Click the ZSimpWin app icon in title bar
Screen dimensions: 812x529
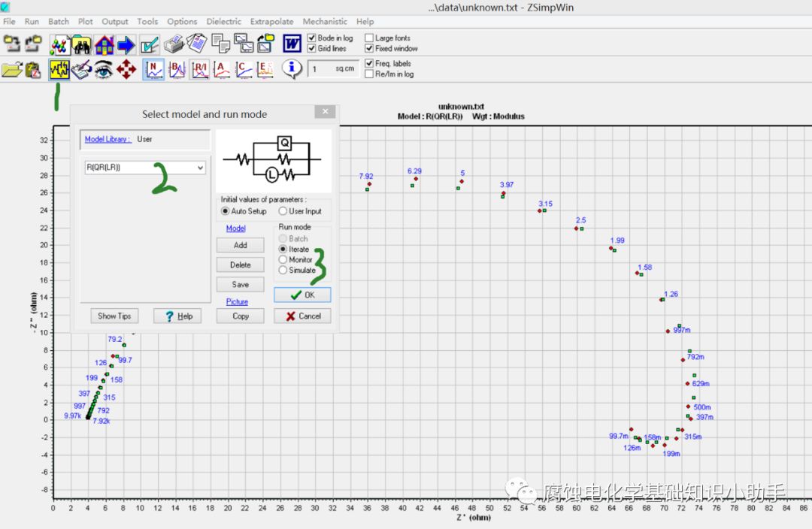point(5,7)
